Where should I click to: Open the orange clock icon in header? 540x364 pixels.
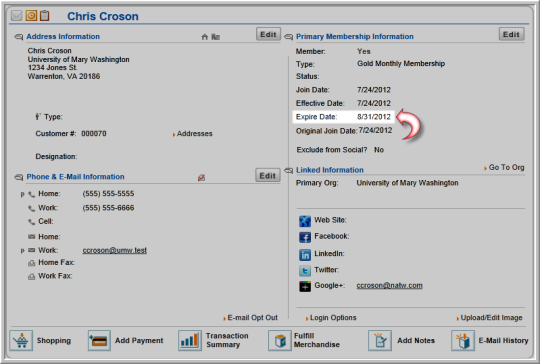(31, 15)
